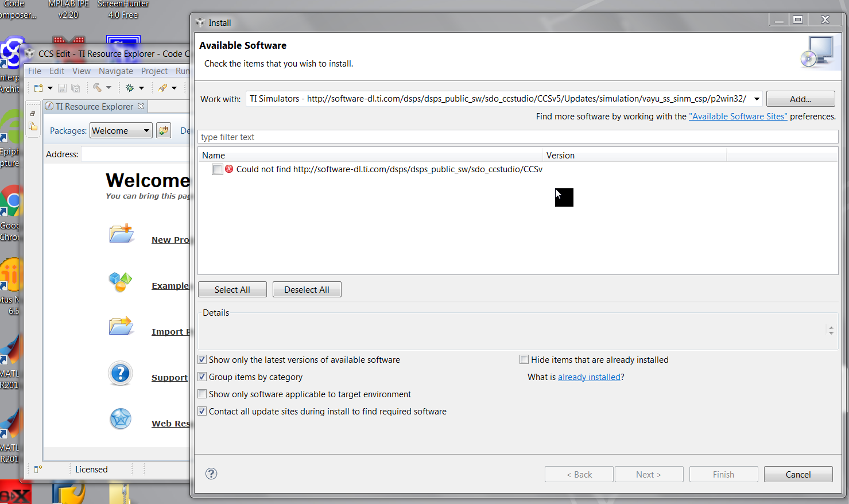Open the Examples link on Welcome page

170,286
